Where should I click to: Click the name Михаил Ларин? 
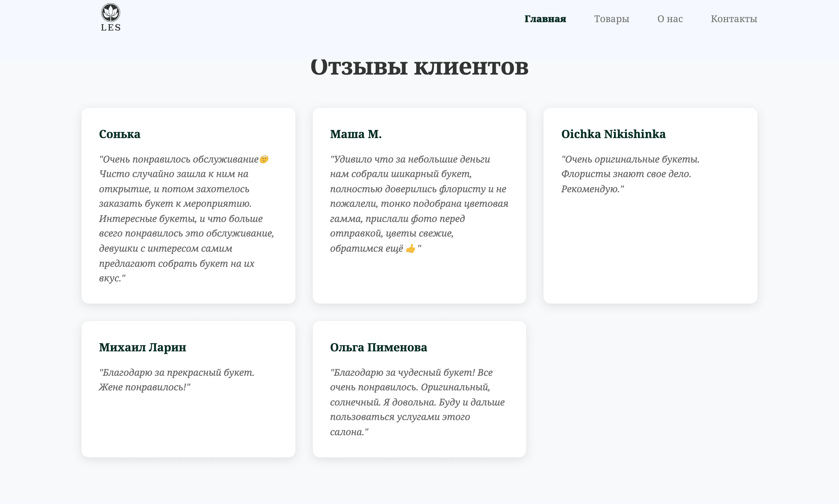(x=143, y=348)
